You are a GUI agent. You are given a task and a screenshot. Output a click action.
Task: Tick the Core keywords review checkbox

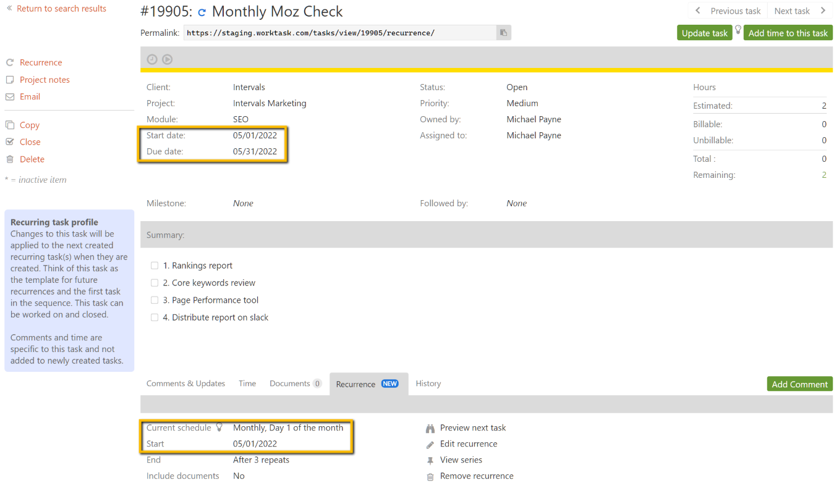[155, 283]
